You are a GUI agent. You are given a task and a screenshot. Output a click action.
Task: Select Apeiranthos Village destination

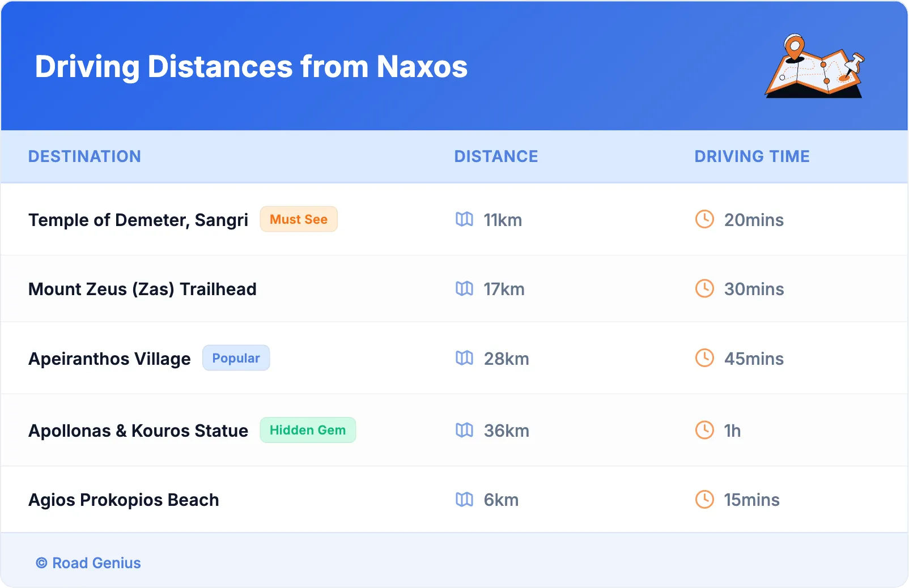point(109,359)
